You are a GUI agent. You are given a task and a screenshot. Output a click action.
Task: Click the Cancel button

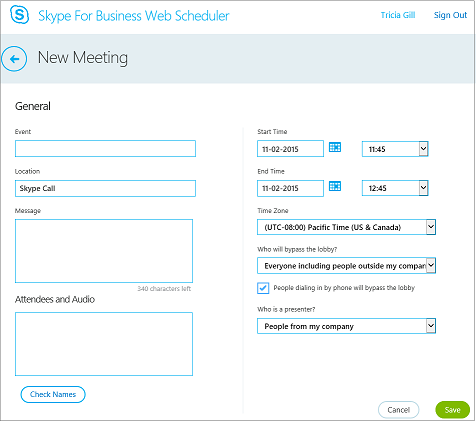[x=398, y=410]
